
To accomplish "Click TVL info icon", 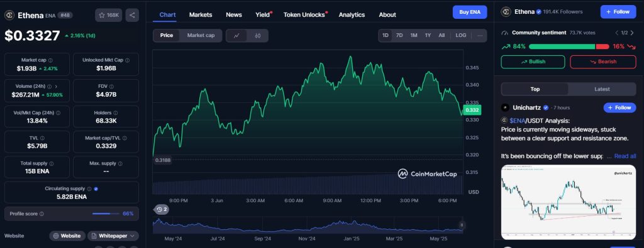I will click(x=42, y=139).
